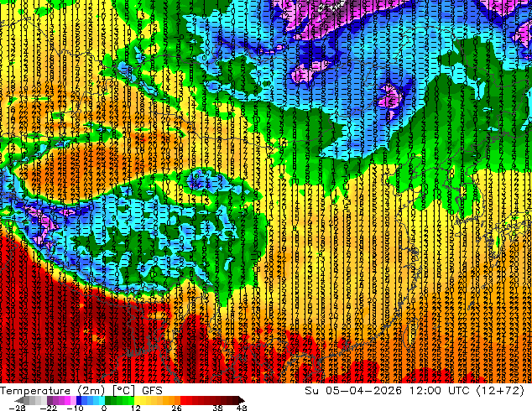Pick the bright yellow swatch above 12

pos(137,400)
